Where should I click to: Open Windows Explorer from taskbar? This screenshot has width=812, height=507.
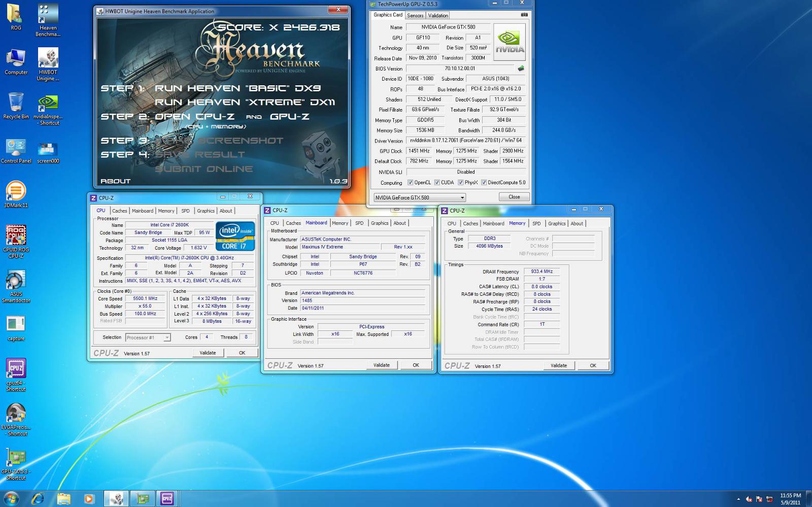tap(63, 499)
